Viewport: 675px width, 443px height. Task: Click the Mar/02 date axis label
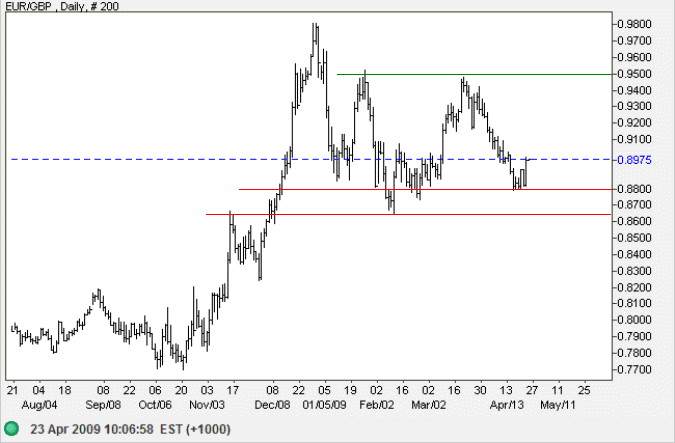429,405
